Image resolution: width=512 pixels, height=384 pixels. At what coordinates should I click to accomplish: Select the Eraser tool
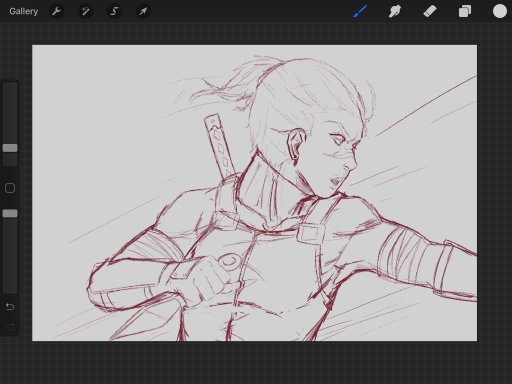point(430,11)
